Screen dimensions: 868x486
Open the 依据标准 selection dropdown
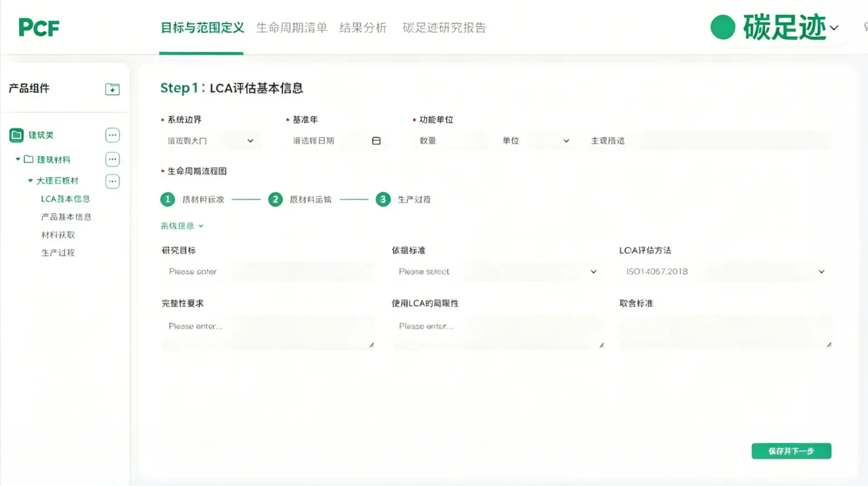pyautogui.click(x=593, y=271)
